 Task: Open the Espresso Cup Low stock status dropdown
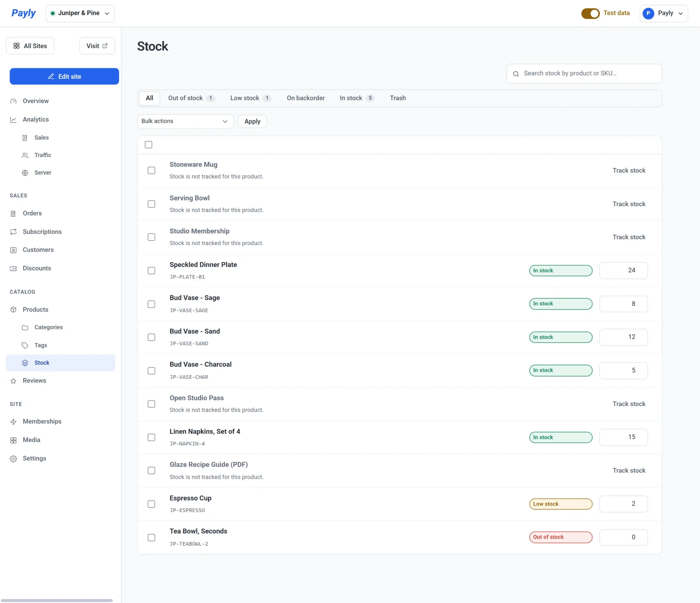561,504
